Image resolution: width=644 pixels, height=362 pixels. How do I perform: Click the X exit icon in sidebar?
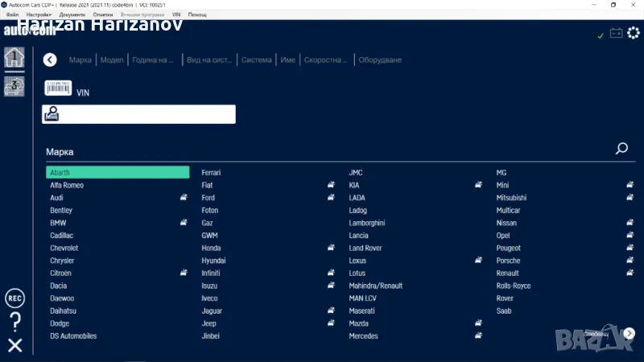click(14, 346)
